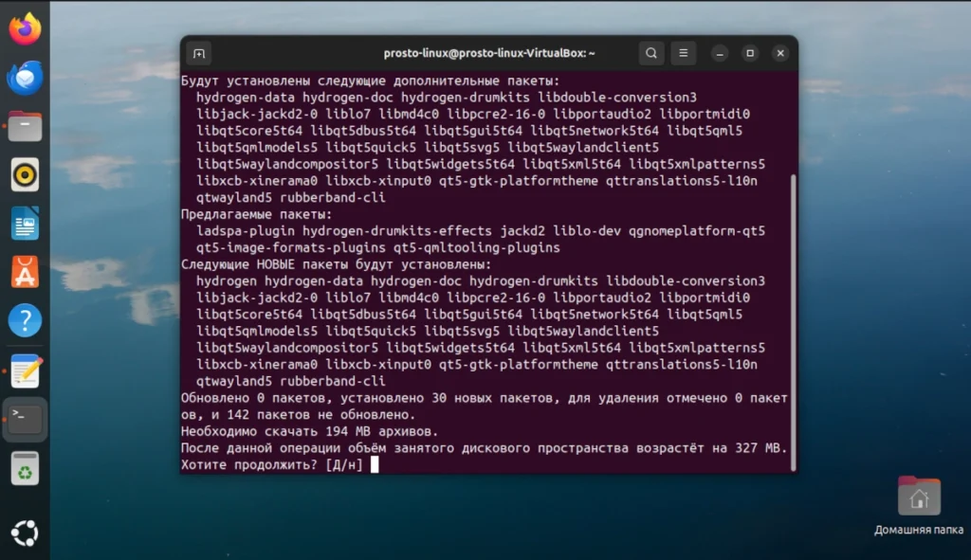Click 'Следующие НОВЫЕ пакеты будут установлены:' line
Screen dimensions: 971x560
click(x=336, y=264)
